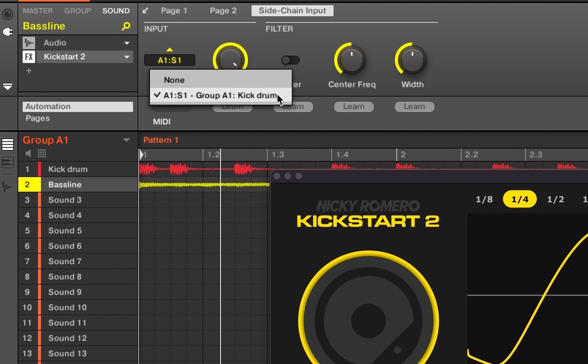Viewport: 588px width, 364px height.
Task: Select the 1/8 rate in Kickstart
Action: click(484, 199)
